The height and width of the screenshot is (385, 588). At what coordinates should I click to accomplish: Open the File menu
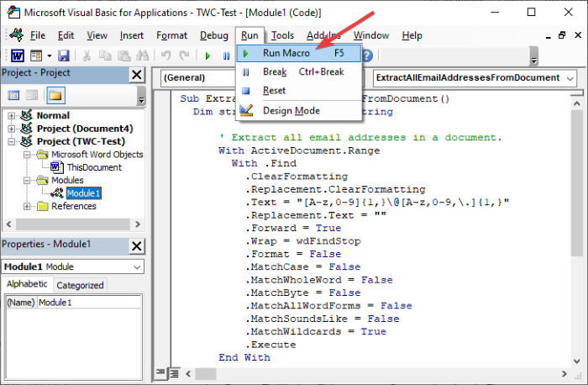[x=38, y=35]
